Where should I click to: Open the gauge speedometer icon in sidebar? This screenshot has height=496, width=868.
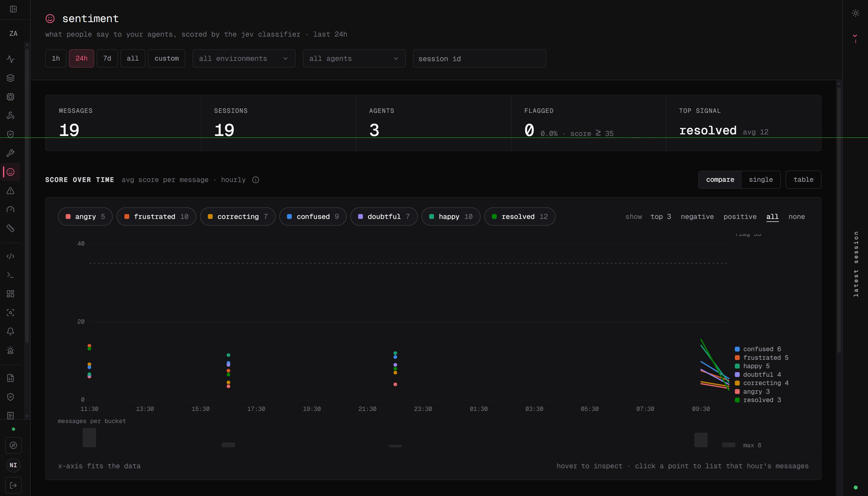(x=10, y=209)
